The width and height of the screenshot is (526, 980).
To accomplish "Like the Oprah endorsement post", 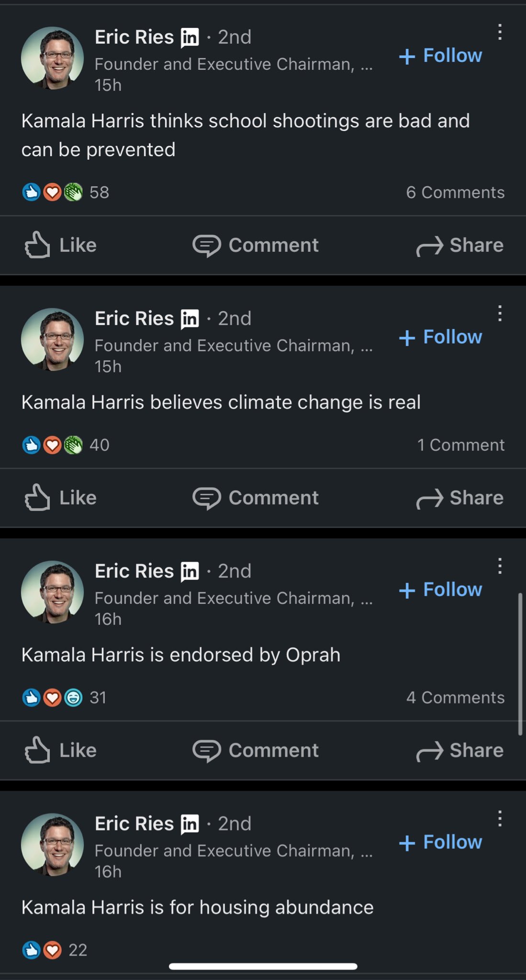I will (61, 750).
